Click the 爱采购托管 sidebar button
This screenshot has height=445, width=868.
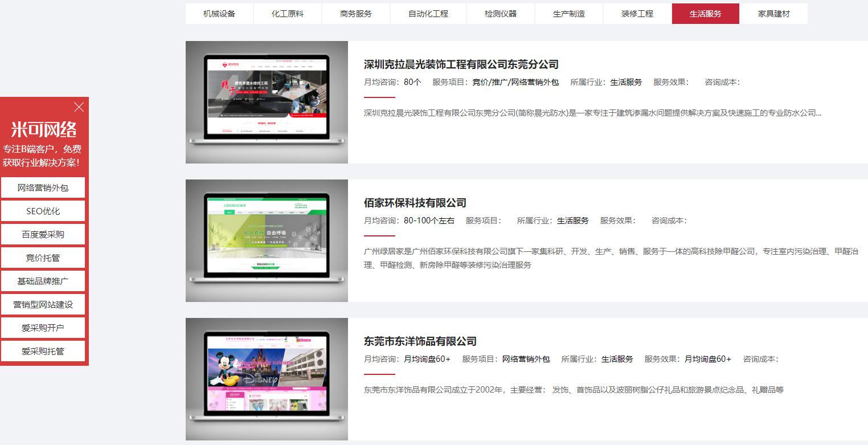[x=43, y=350]
